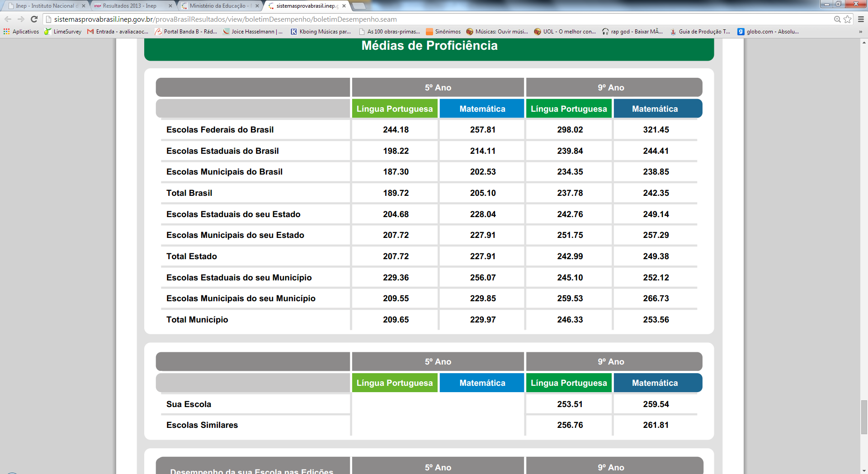The image size is (868, 474).
Task: Click the scrollbar down arrow
Action: point(864,470)
